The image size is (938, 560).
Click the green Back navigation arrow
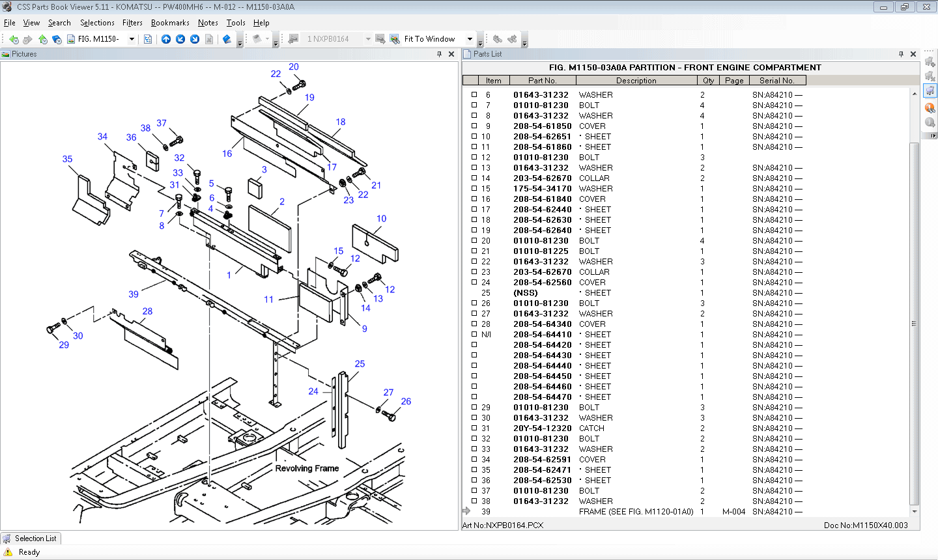pyautogui.click(x=14, y=39)
